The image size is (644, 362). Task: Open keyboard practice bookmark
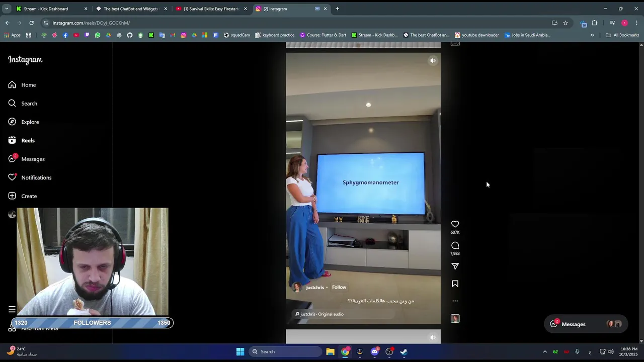[x=275, y=35]
